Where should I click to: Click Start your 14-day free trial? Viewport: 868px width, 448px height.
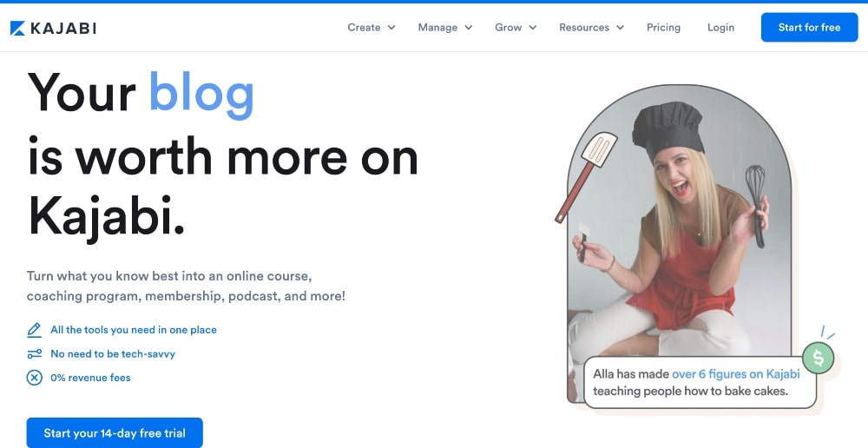[x=115, y=433]
